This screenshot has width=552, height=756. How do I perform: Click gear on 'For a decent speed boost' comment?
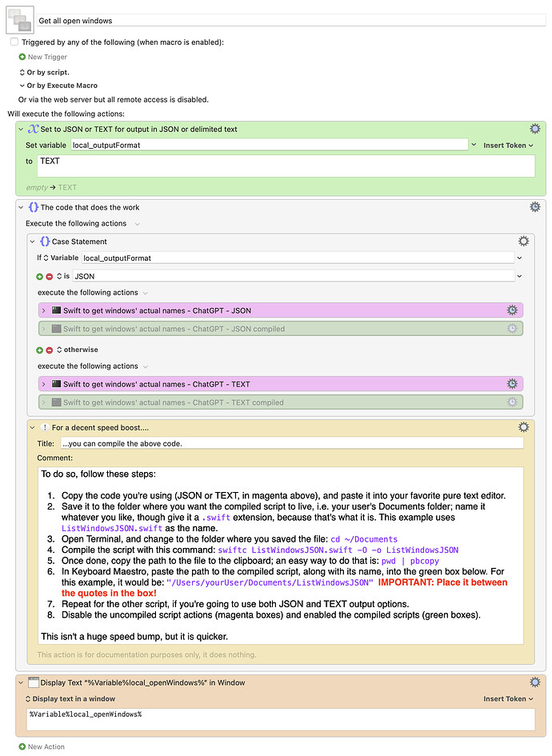pos(523,427)
